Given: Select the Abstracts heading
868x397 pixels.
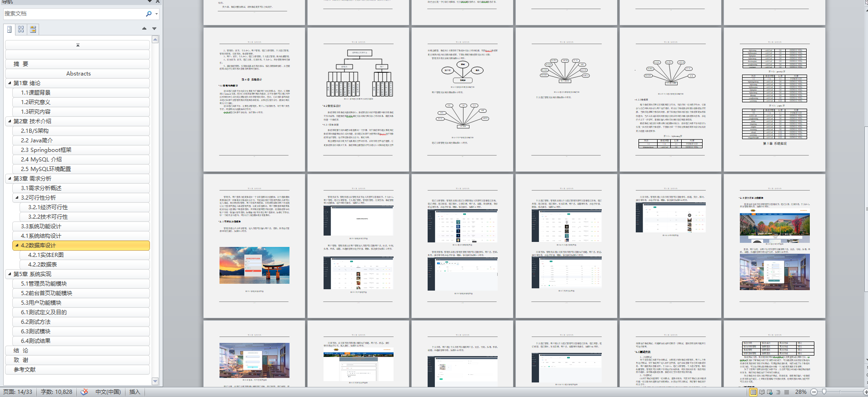Looking at the screenshot, I should [77, 74].
